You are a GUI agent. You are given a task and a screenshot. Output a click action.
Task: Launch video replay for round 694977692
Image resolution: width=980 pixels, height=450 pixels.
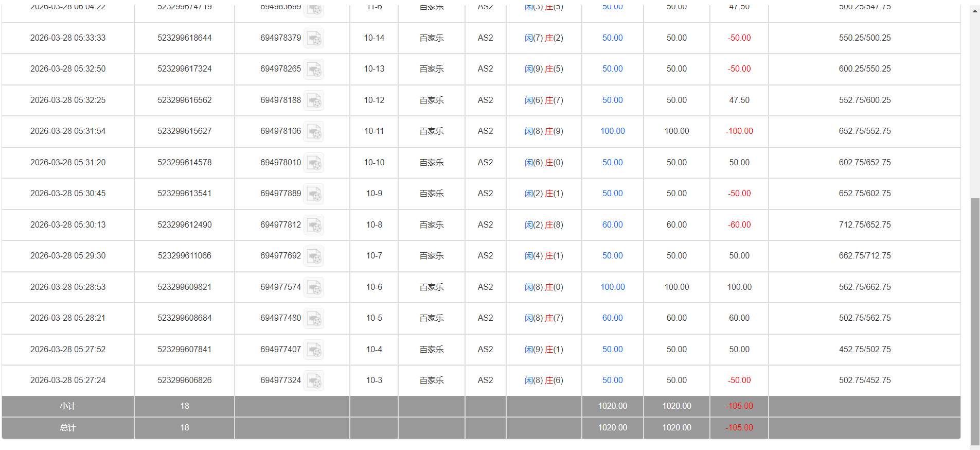tap(314, 256)
